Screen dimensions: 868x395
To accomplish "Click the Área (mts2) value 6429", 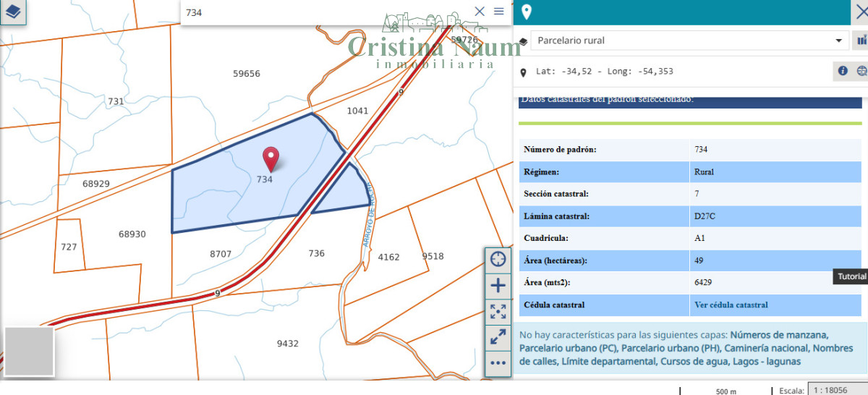I will pos(703,283).
